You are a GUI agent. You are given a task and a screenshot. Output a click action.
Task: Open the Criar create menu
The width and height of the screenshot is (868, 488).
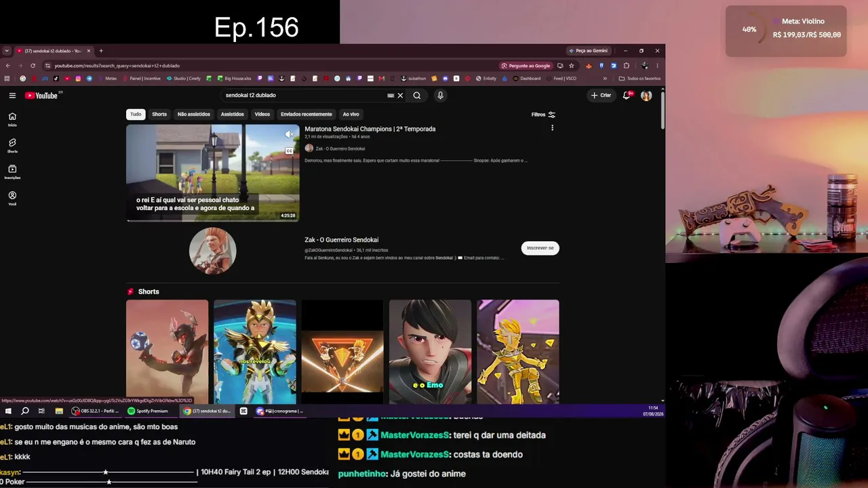click(601, 96)
